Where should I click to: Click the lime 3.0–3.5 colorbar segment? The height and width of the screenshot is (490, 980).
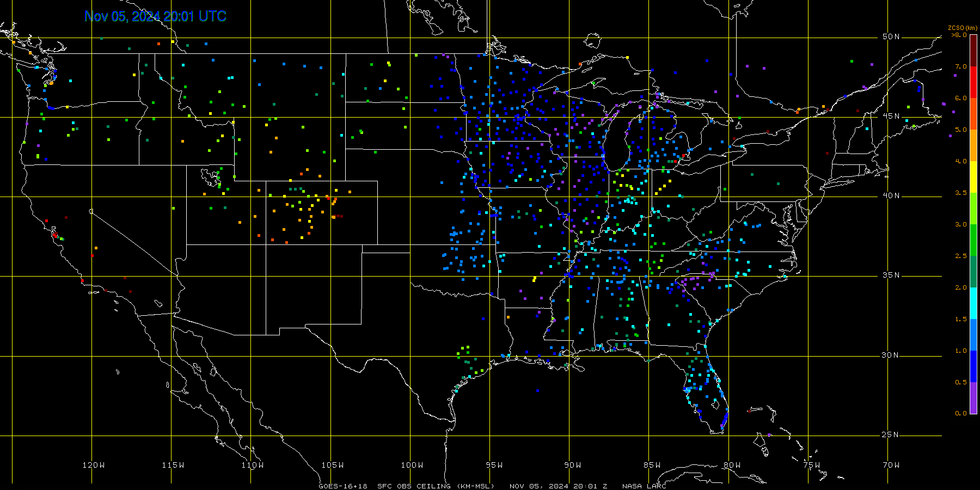[973, 209]
